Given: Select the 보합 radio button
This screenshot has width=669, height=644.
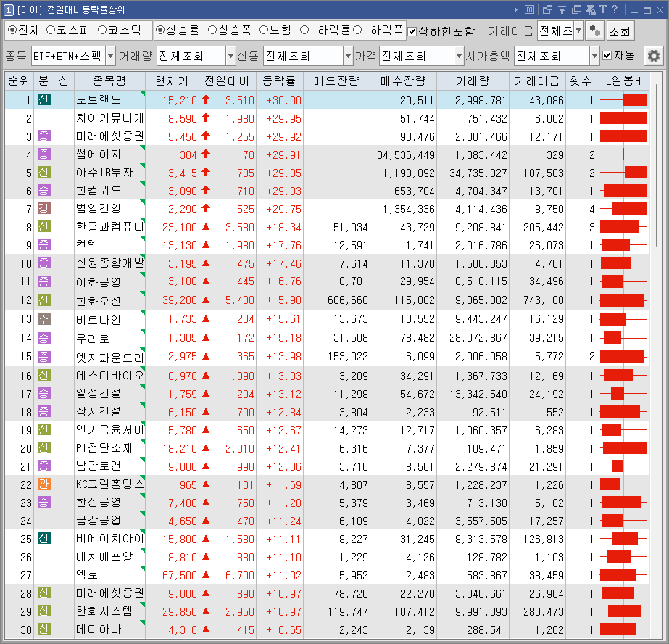Looking at the screenshot, I should pyautogui.click(x=264, y=30).
